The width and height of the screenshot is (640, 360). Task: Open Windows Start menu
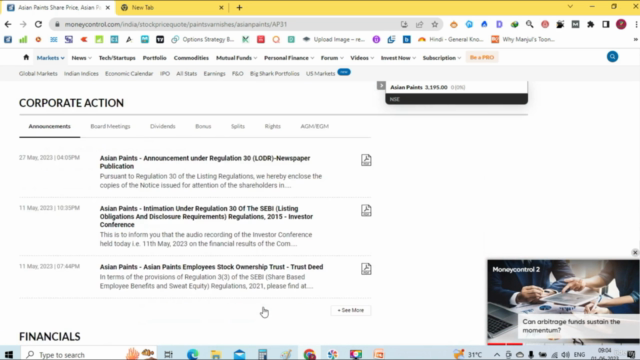pos(9,354)
